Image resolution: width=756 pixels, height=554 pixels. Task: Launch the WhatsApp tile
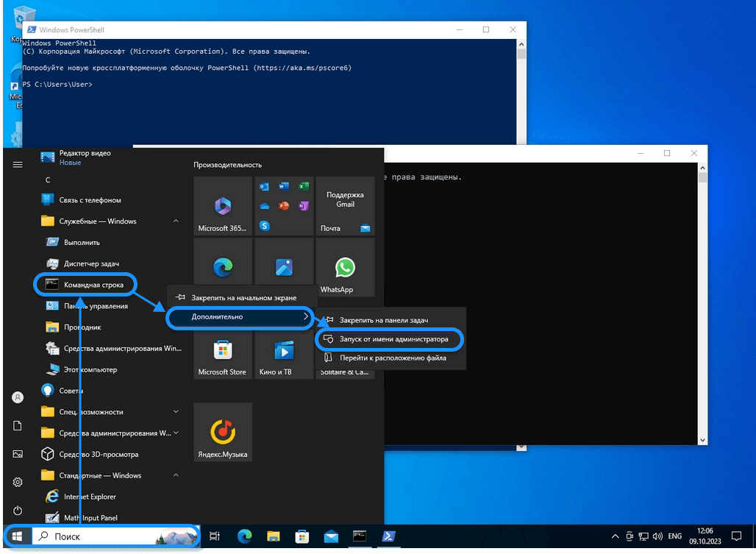pos(345,266)
